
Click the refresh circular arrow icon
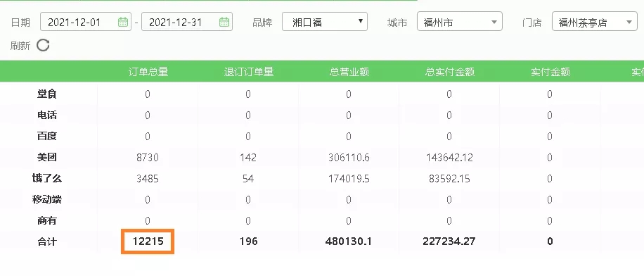pyautogui.click(x=43, y=45)
